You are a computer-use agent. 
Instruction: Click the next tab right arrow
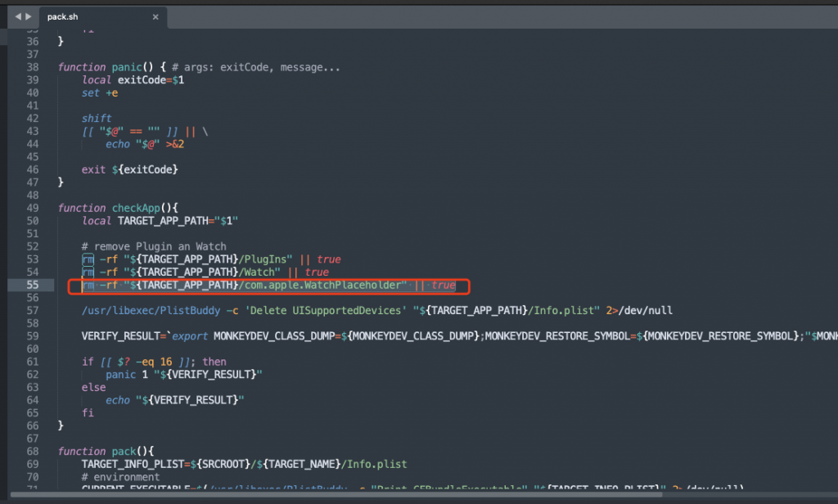pos(29,16)
